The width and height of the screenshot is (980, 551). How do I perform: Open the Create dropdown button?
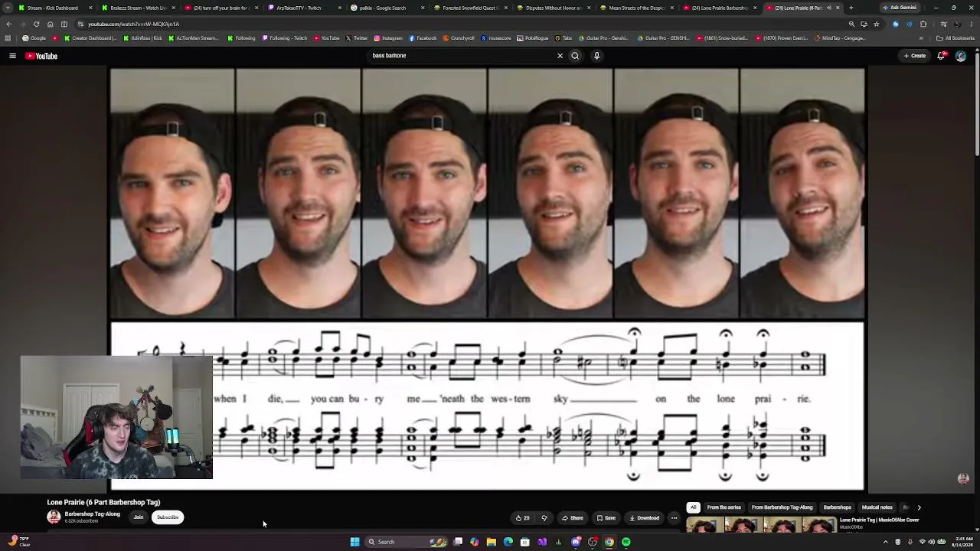point(915,56)
